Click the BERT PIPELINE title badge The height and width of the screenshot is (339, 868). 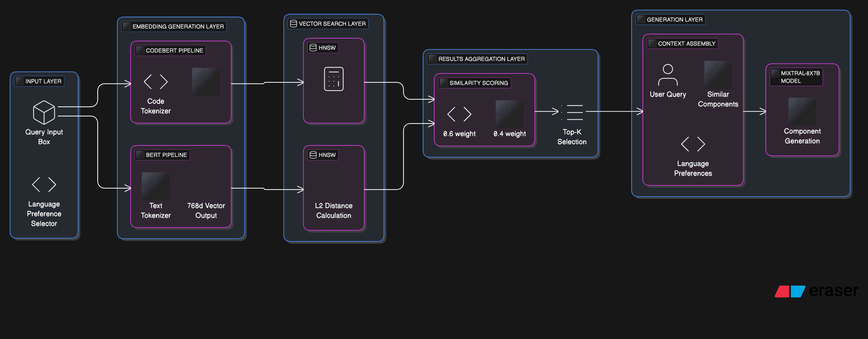(x=162, y=154)
